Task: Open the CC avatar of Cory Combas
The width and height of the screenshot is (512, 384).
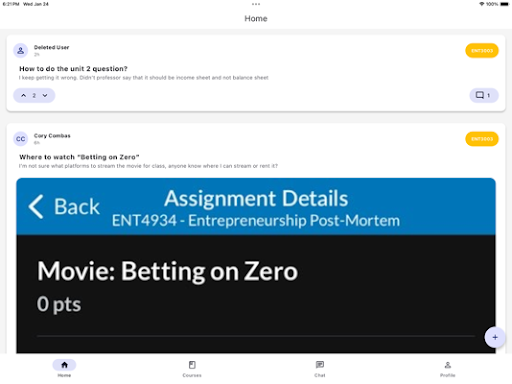Action: pyautogui.click(x=21, y=139)
